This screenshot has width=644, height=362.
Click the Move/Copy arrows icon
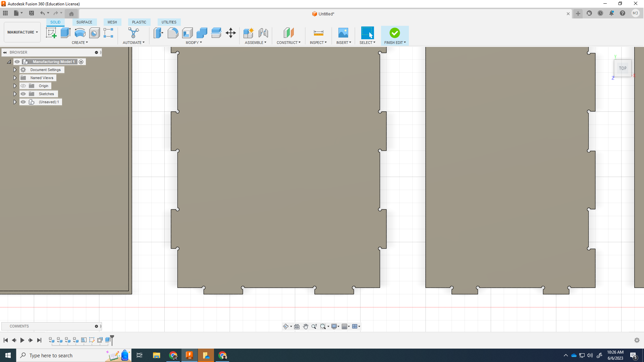click(x=231, y=33)
